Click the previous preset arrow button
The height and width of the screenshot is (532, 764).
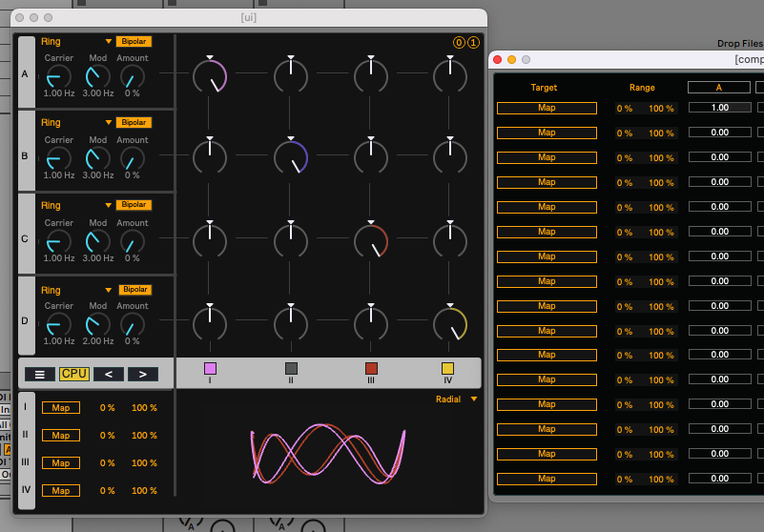pyautogui.click(x=108, y=374)
